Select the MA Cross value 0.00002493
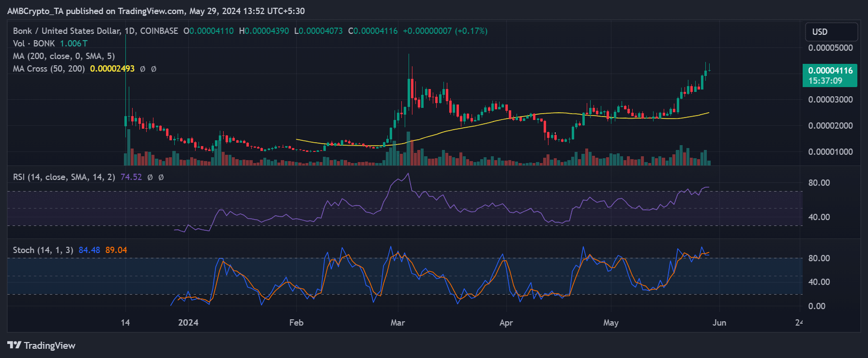 [x=112, y=69]
